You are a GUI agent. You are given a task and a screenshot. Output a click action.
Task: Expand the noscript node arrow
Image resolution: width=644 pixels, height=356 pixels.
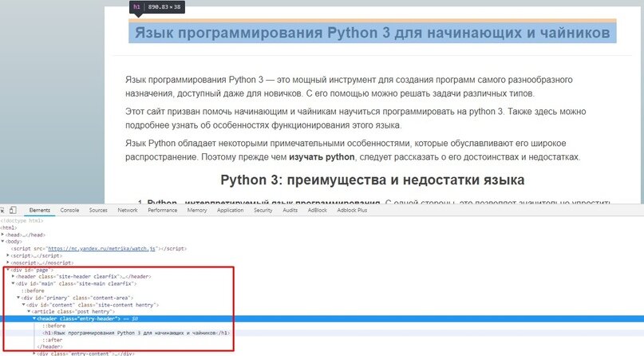pyautogui.click(x=8, y=263)
